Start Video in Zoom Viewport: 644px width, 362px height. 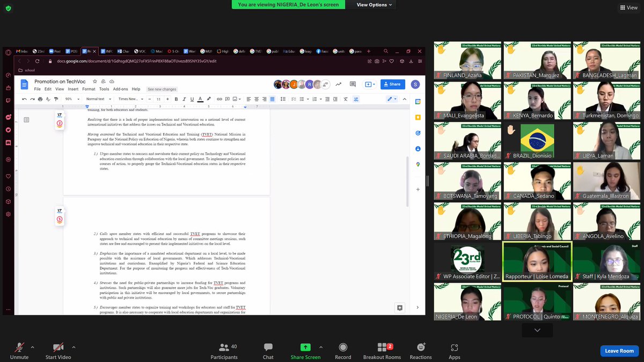[x=58, y=351]
